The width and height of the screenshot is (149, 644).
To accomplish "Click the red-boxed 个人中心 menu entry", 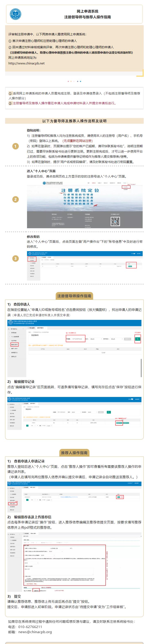I will point(126,187).
